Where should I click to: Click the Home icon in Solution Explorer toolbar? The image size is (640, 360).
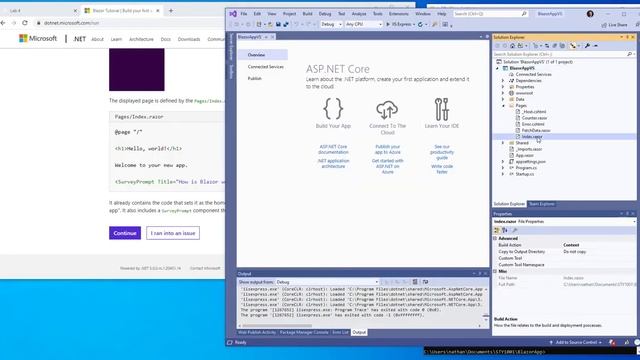513,46
